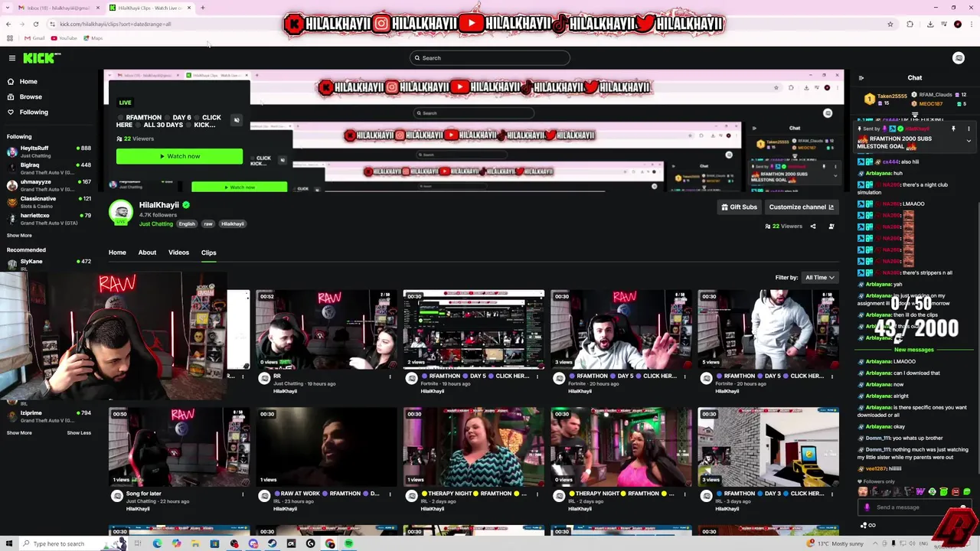Switch to the Gmail Inbox browser tab
The height and width of the screenshot is (551, 980).
tap(60, 8)
